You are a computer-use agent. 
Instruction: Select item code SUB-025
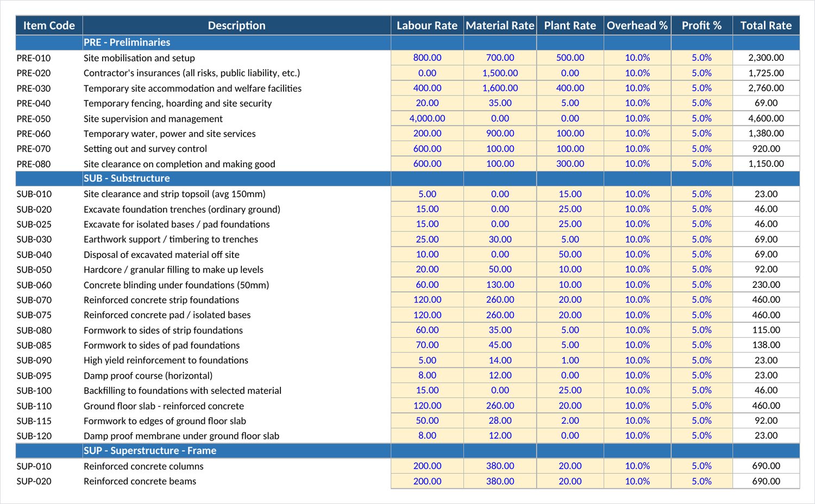click(34, 224)
